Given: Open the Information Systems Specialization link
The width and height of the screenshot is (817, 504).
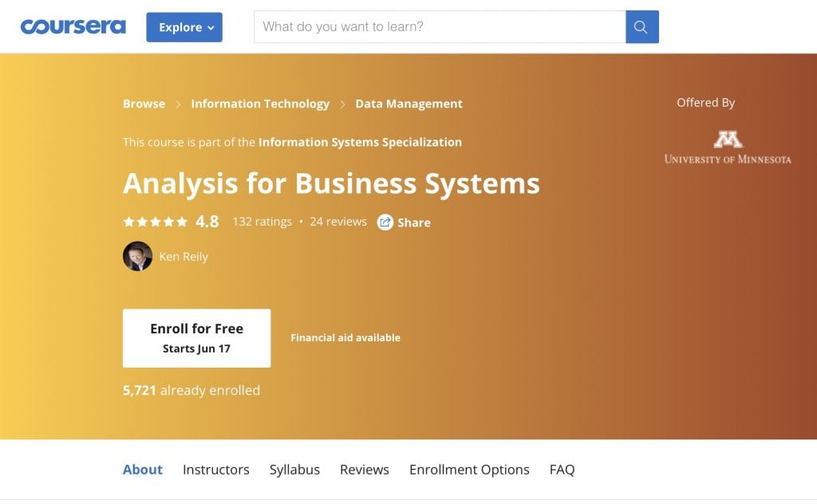Looking at the screenshot, I should coord(360,142).
